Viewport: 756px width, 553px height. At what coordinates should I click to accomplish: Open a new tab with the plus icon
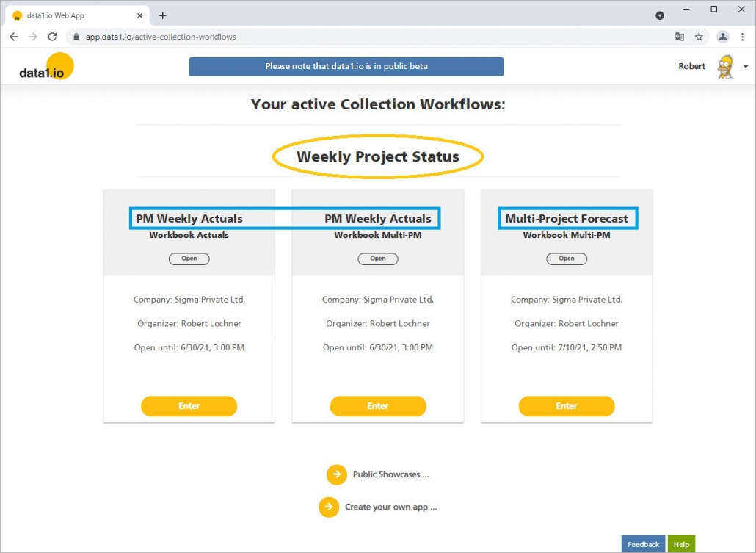click(162, 15)
